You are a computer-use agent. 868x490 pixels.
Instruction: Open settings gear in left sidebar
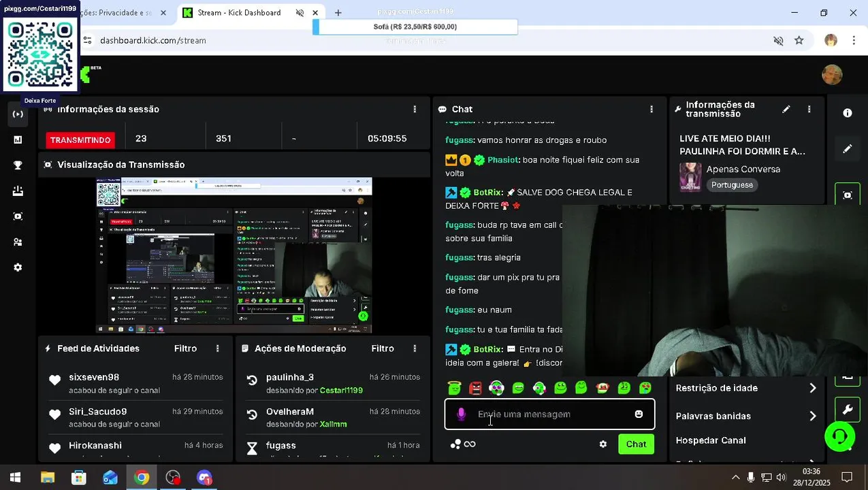(x=18, y=267)
